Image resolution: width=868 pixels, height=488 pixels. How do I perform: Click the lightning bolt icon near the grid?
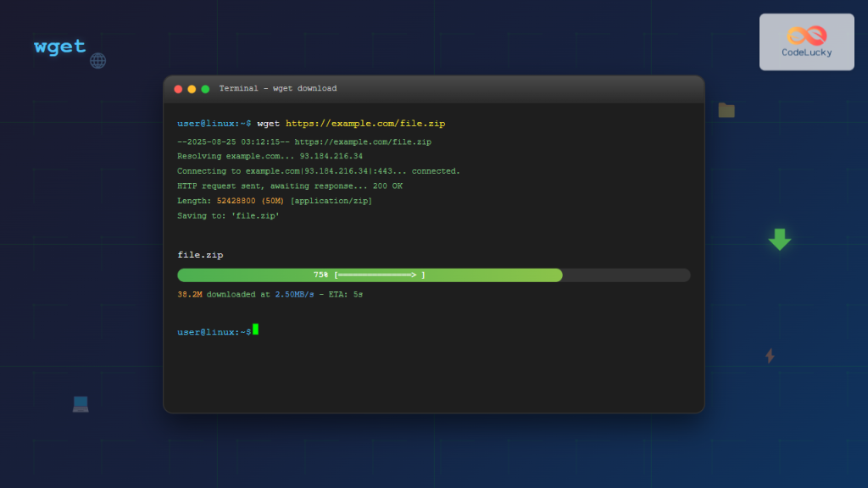tap(769, 356)
